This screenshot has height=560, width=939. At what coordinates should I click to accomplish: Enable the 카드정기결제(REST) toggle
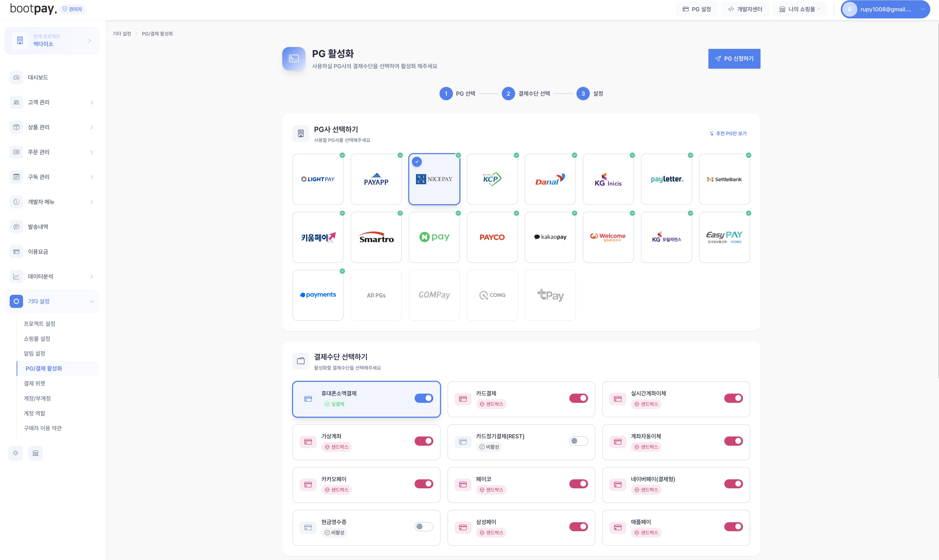tap(578, 441)
